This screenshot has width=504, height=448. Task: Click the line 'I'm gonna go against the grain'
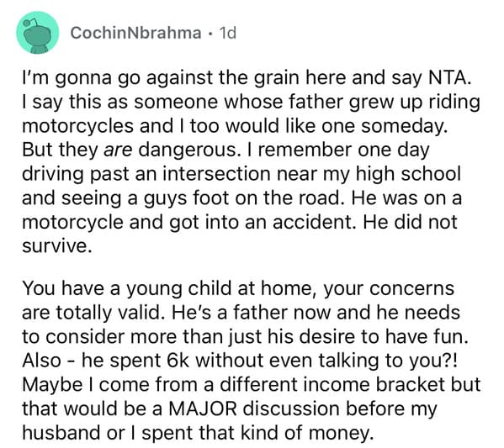click(x=245, y=78)
